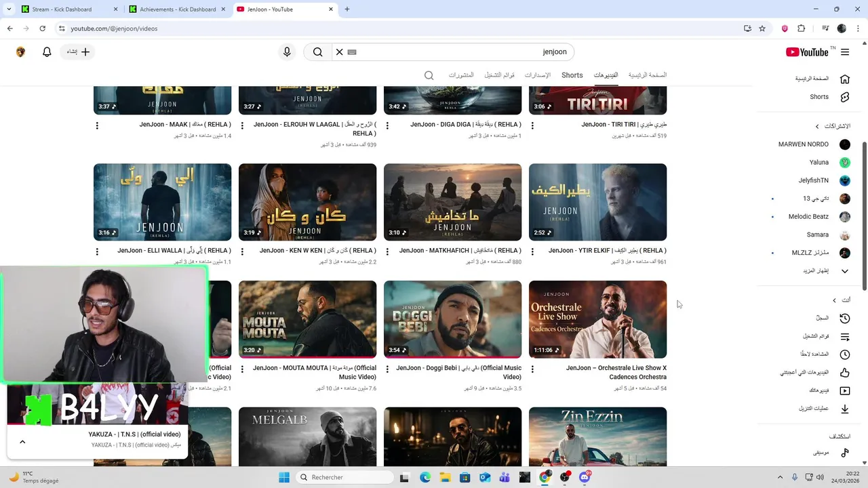868x488 pixels.
Task: Open Music icon under Explore
Action: (845, 452)
